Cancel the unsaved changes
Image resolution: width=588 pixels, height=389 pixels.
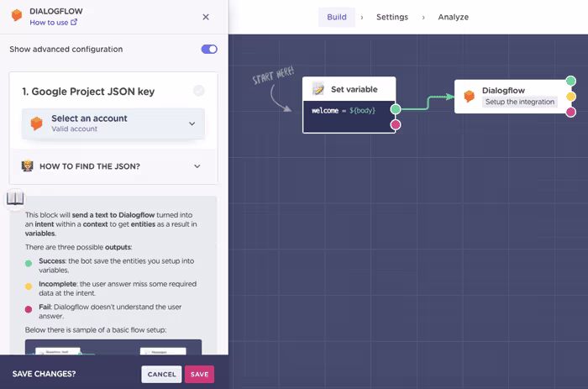coord(161,374)
